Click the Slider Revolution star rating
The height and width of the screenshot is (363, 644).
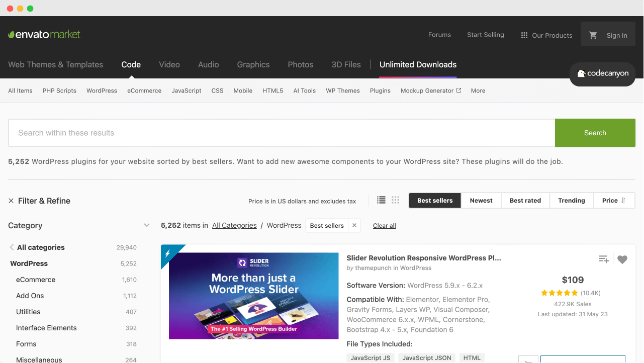click(x=560, y=293)
